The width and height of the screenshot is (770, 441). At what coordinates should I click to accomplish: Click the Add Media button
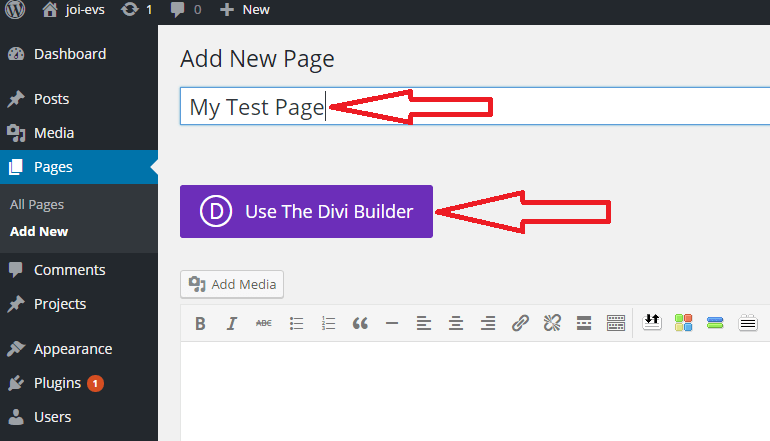coord(232,284)
